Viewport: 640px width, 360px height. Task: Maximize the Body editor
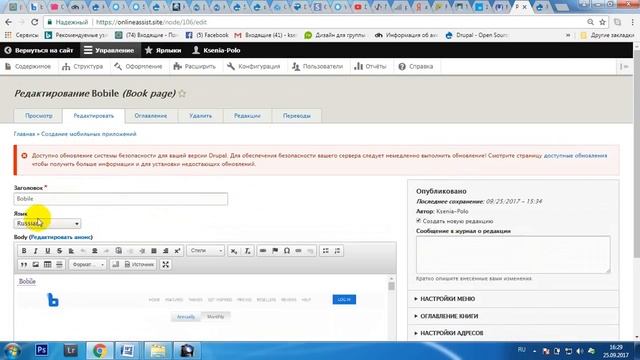point(165,264)
